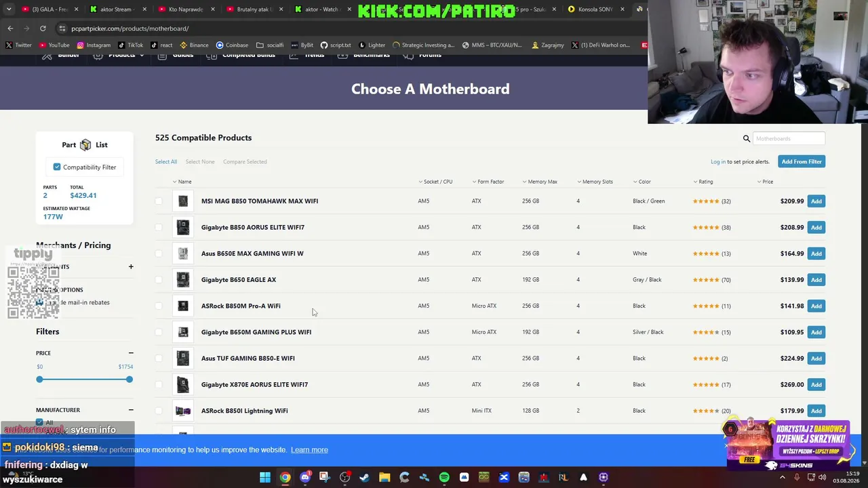
Task: Open File Explorer from the taskbar
Action: (384, 477)
